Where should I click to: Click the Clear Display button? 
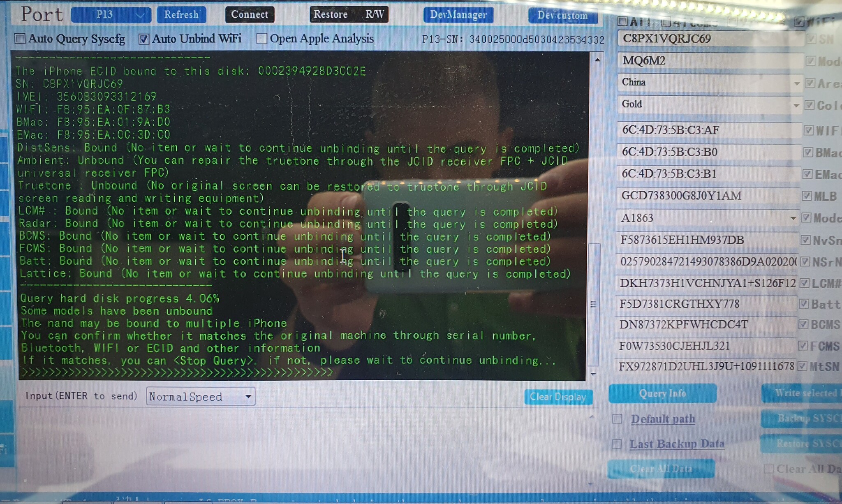tap(558, 397)
